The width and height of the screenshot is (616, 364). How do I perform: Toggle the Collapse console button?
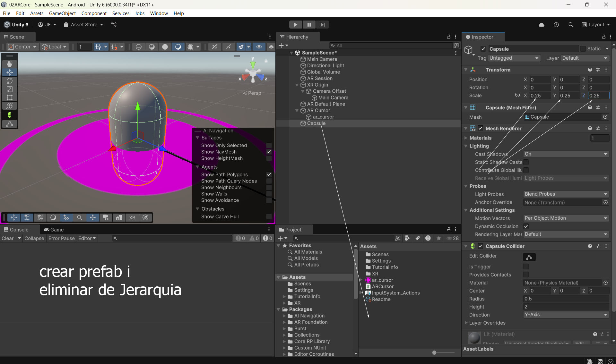(x=34, y=238)
